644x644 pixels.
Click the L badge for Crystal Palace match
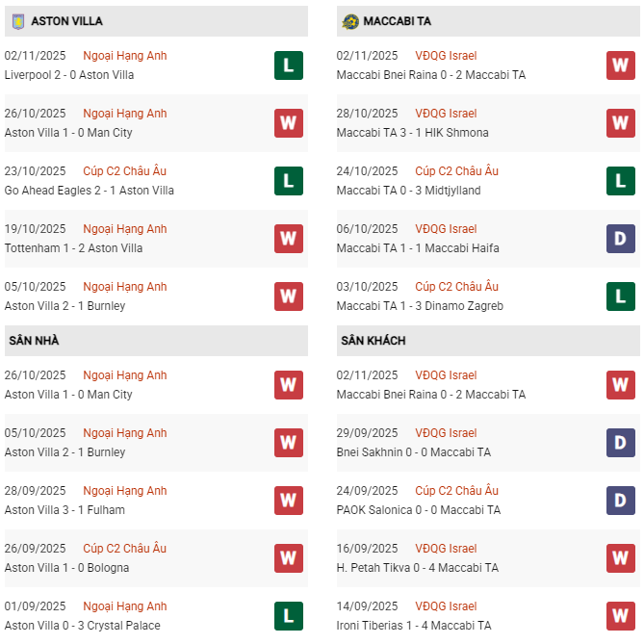[288, 616]
